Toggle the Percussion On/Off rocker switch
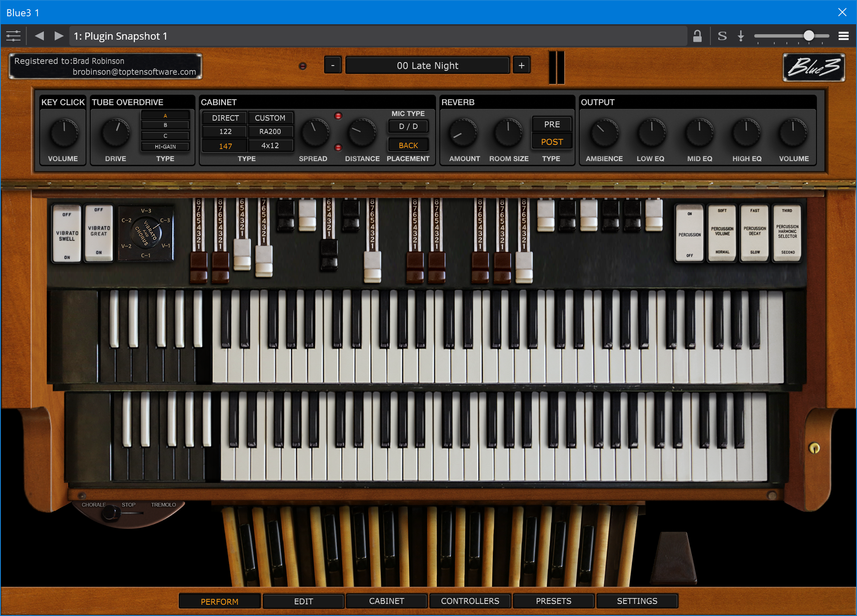Screen dimensions: 857x616 pos(690,233)
